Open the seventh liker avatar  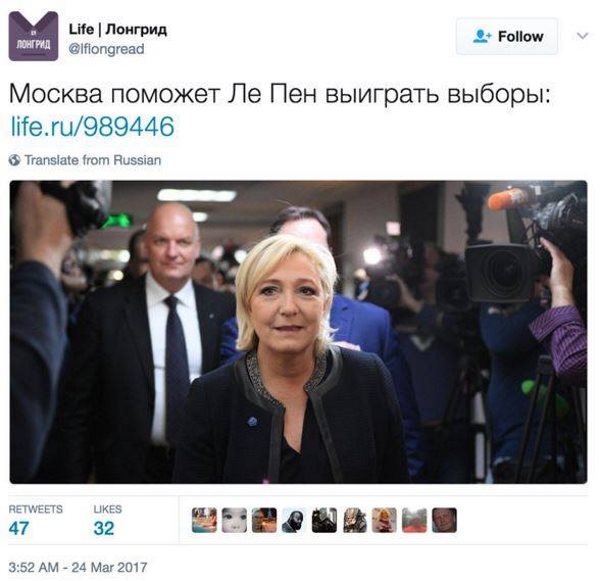click(x=385, y=520)
